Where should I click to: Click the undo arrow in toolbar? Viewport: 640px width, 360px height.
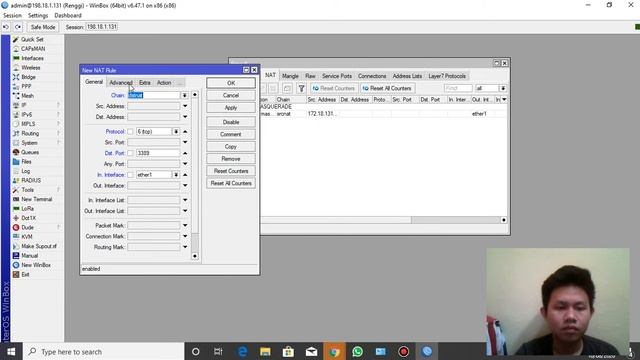pyautogui.click(x=6, y=27)
